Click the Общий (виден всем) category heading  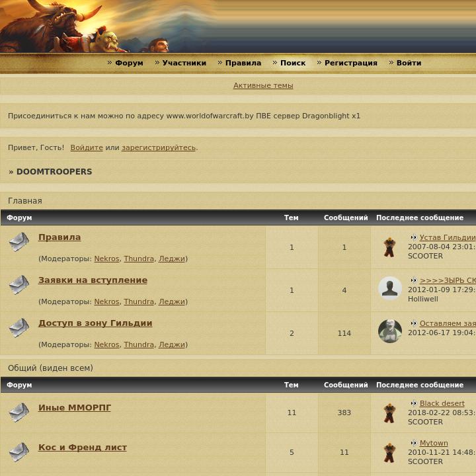click(50, 368)
